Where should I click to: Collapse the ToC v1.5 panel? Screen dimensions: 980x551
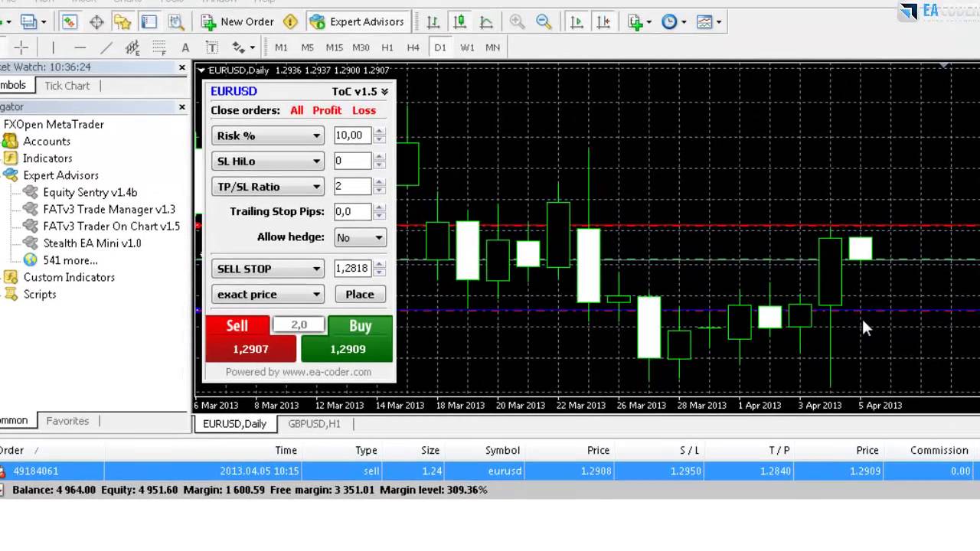click(x=384, y=92)
